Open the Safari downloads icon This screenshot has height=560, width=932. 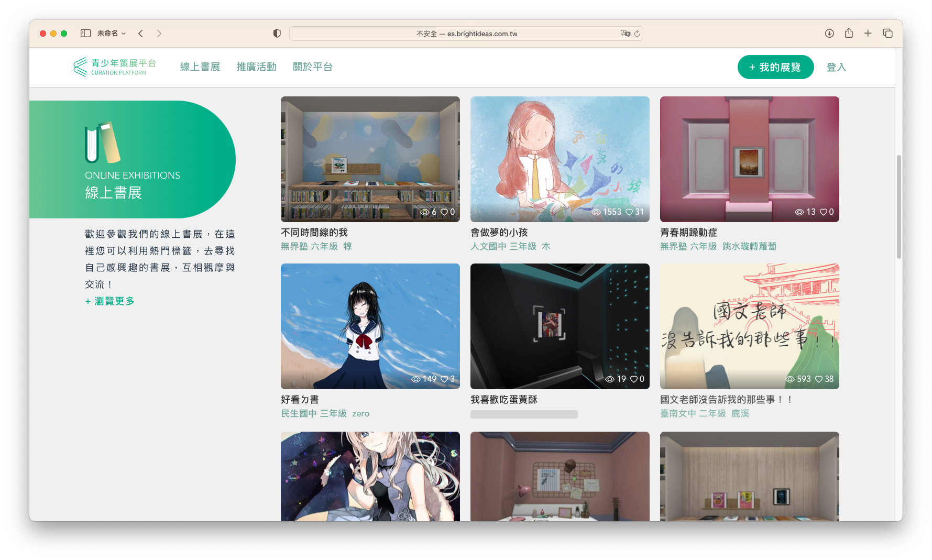829,34
